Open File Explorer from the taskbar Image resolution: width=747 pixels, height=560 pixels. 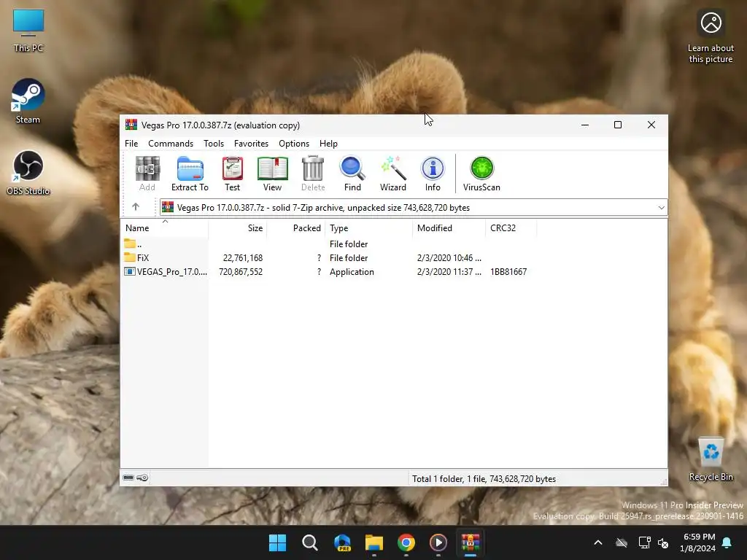coord(374,542)
